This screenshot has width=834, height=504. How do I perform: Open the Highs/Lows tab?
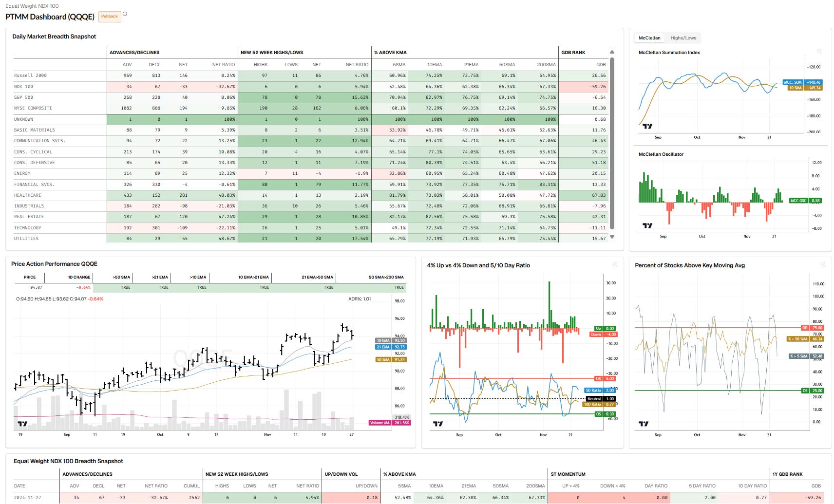pyautogui.click(x=683, y=38)
